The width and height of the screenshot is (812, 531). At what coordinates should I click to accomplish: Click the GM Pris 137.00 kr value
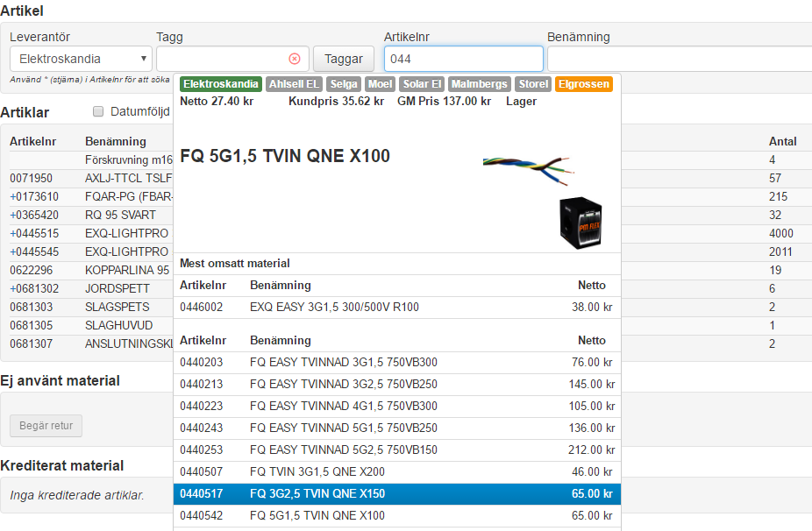pyautogui.click(x=444, y=101)
